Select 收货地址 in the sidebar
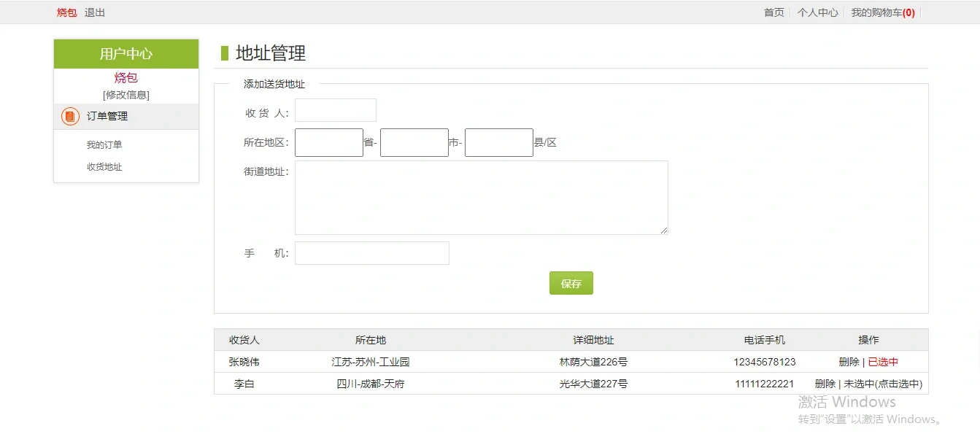 coord(104,167)
